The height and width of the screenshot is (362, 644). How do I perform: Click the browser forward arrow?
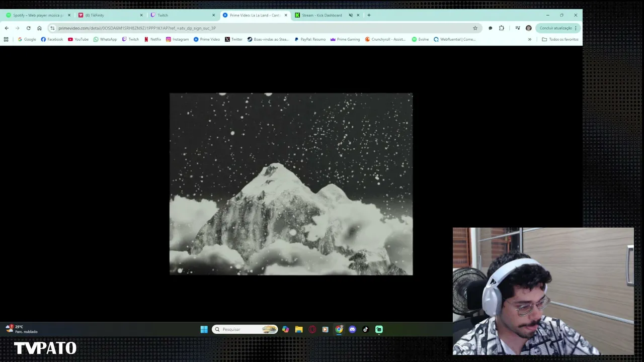[17, 28]
